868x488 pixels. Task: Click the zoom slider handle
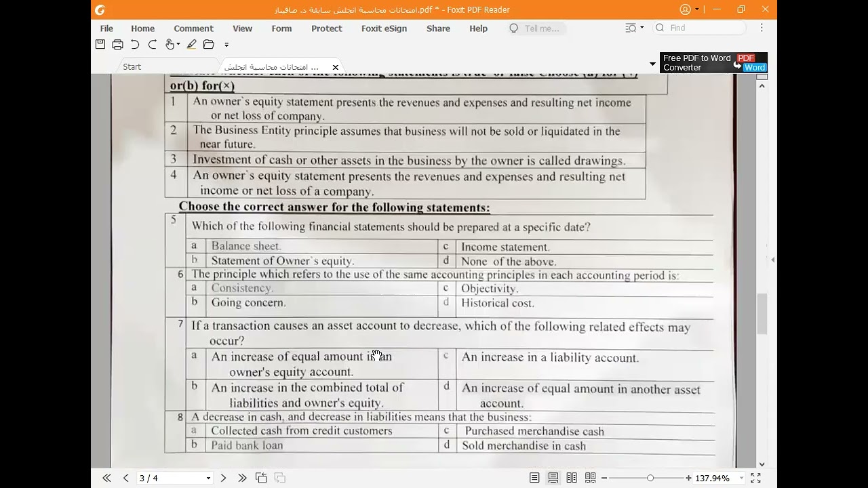(x=650, y=478)
